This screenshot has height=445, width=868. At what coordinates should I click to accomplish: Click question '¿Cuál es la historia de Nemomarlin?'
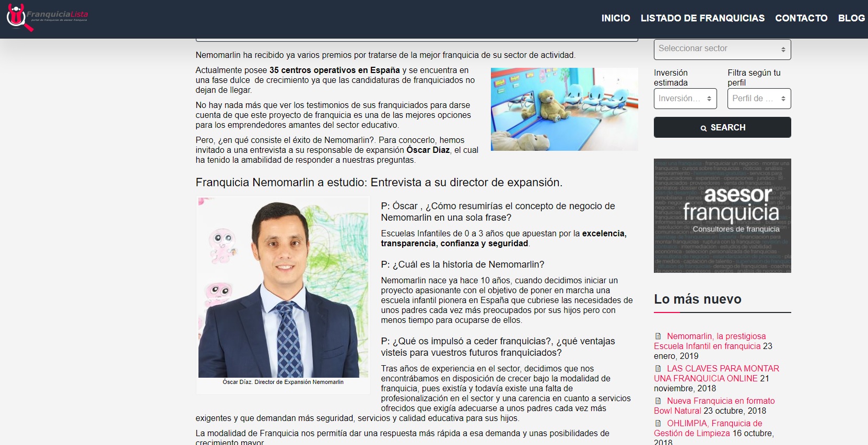click(463, 264)
